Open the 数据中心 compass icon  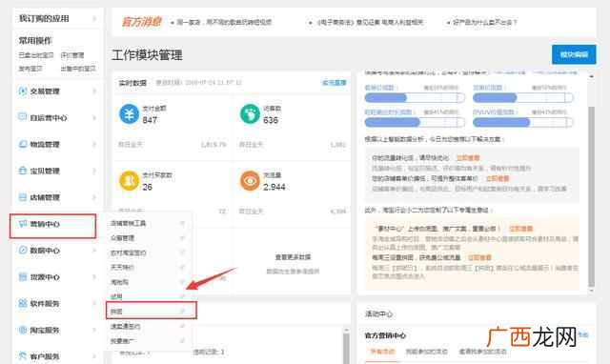click(23, 250)
